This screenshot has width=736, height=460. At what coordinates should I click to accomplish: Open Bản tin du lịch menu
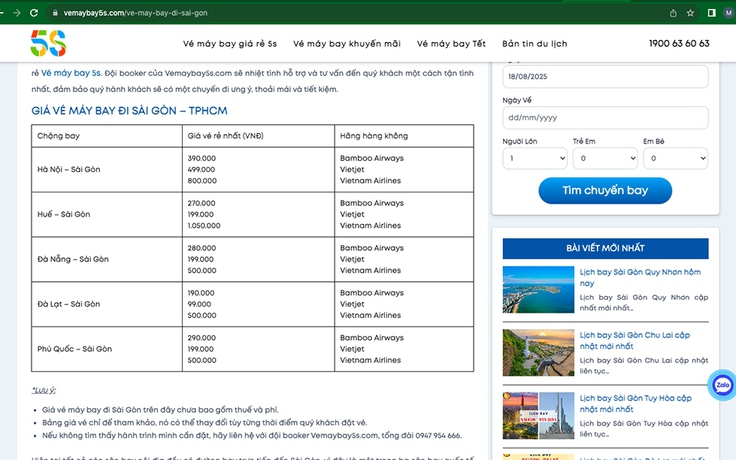535,44
